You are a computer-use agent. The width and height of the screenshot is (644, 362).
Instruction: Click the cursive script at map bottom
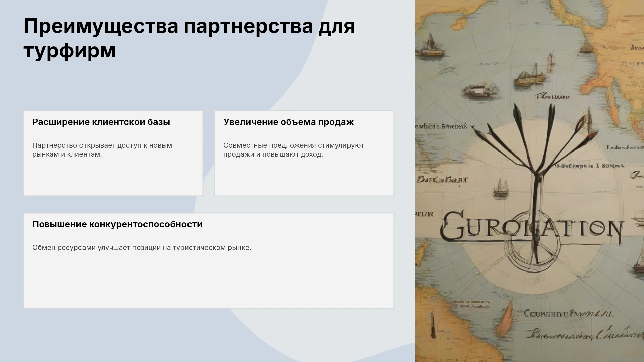click(x=584, y=334)
